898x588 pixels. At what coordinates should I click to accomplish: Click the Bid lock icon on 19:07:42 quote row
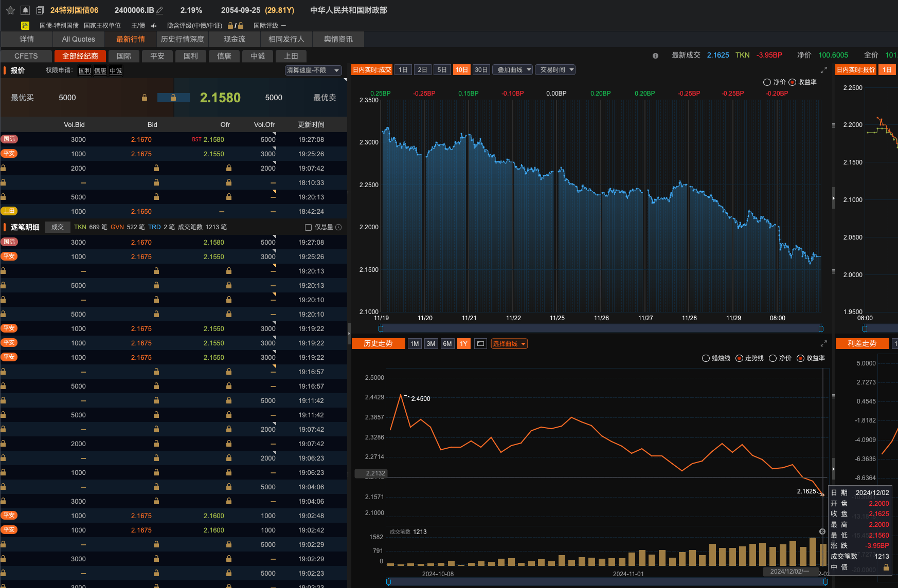coord(156,168)
